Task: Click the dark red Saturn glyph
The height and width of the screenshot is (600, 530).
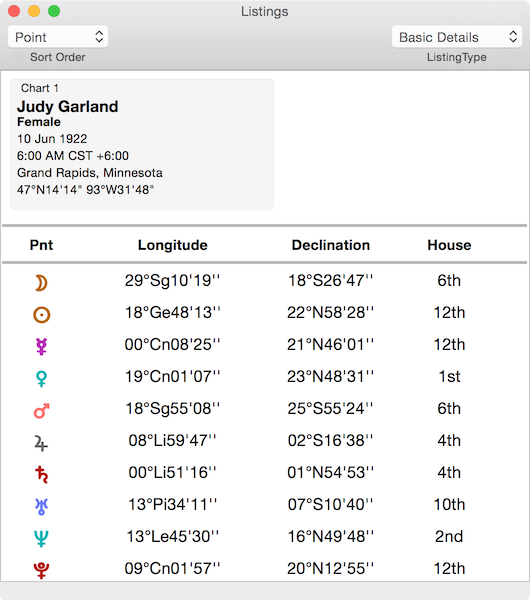Action: coord(41,475)
